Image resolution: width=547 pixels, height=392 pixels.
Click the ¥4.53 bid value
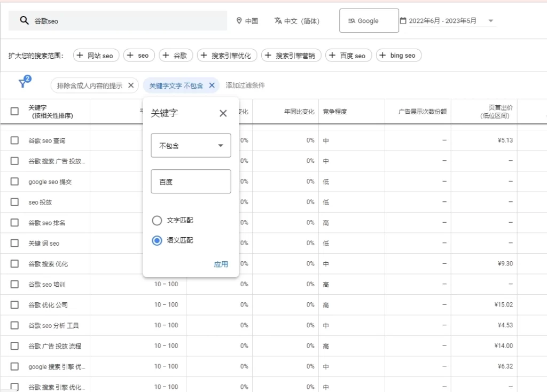pyautogui.click(x=505, y=325)
